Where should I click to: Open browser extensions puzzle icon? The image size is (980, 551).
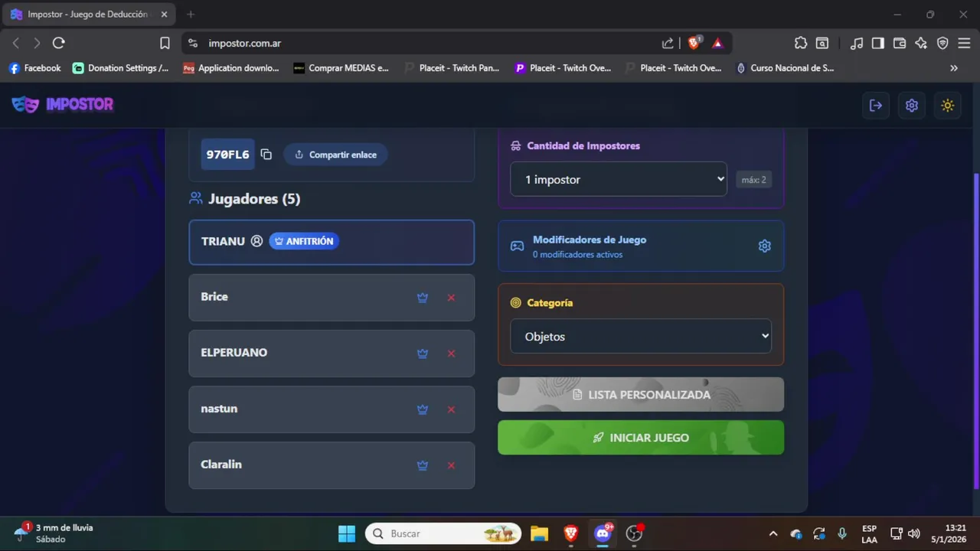click(801, 43)
